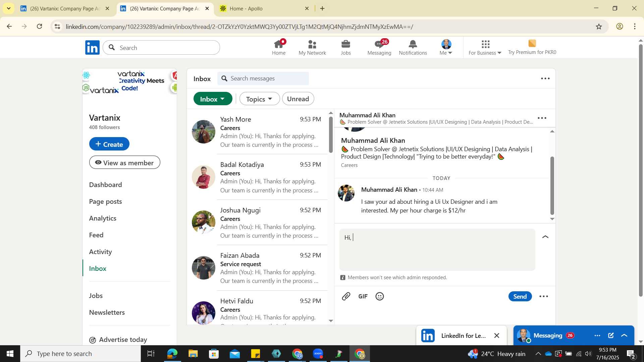The height and width of the screenshot is (362, 644).
Task: Filter messages by Unread
Action: tap(298, 99)
